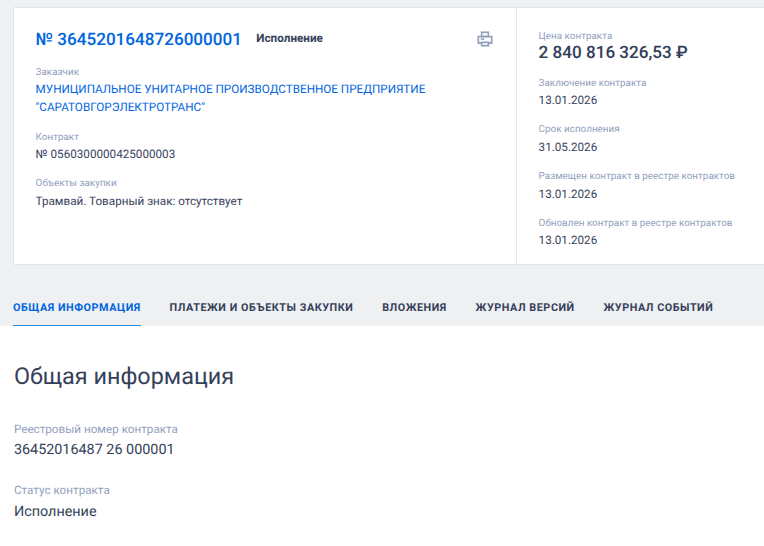This screenshot has width=764, height=546.
Task: Click the Трамвай procurement object description
Action: click(x=139, y=201)
